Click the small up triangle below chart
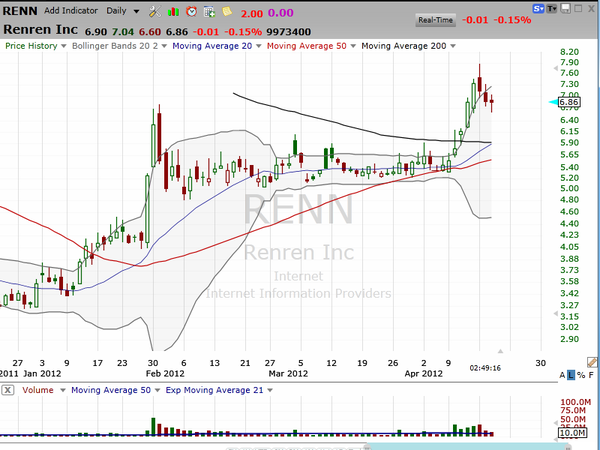The height and width of the screenshot is (450, 600). (500, 351)
